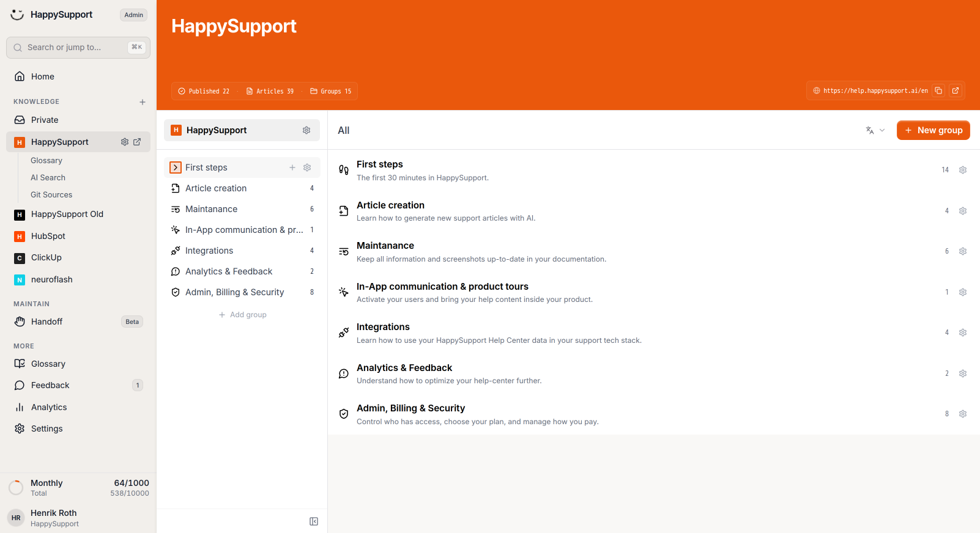Open HappySupport Old knowledge base
980x533 pixels.
point(78,215)
